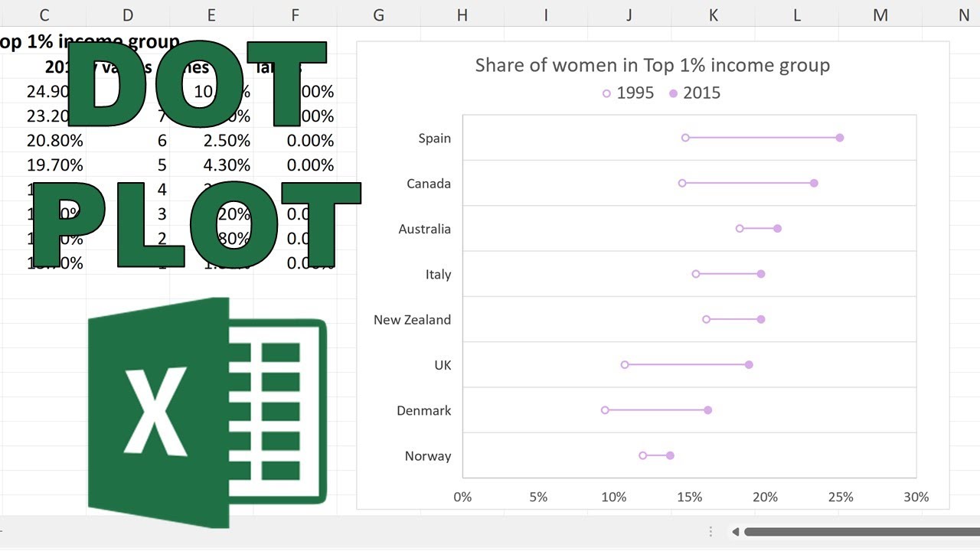Select the UK axis label
This screenshot has height=551, width=980.
point(443,365)
